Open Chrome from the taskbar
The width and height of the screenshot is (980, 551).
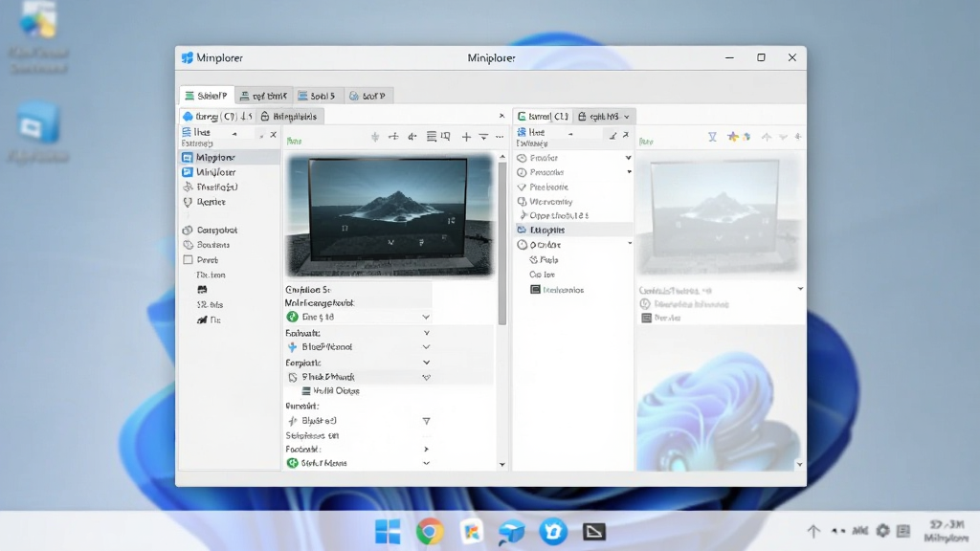click(430, 531)
